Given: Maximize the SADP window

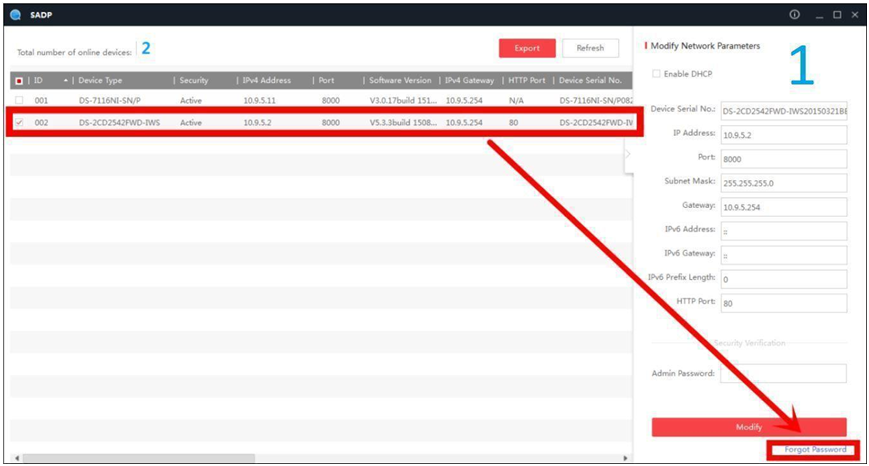Looking at the screenshot, I should (836, 15).
